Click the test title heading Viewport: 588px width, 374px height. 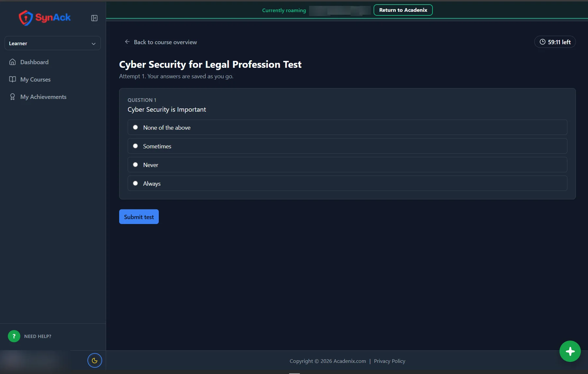[210, 64]
